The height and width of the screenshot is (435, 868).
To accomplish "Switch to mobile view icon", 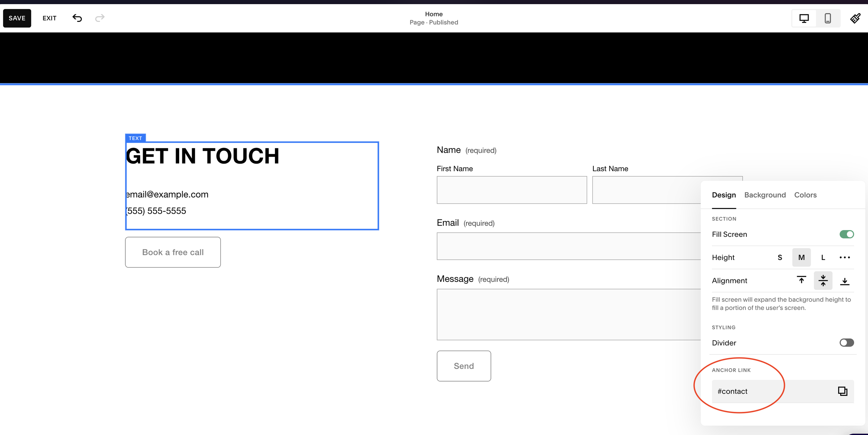I will click(x=828, y=18).
